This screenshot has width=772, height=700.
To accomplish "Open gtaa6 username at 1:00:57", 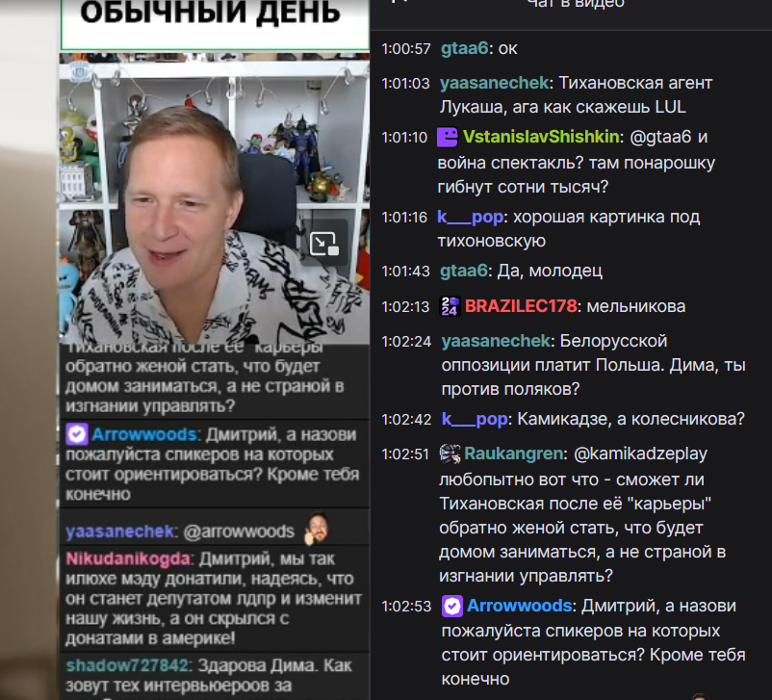I will (464, 48).
